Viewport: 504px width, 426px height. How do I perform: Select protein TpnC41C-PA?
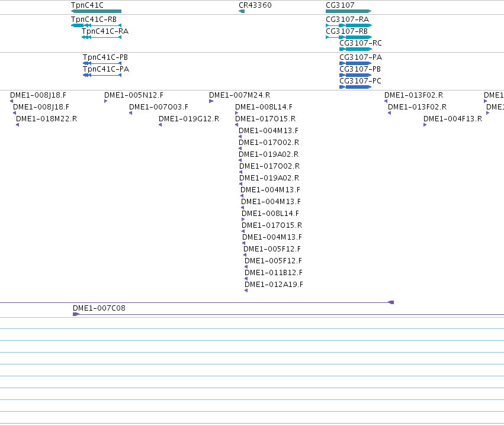(106, 69)
